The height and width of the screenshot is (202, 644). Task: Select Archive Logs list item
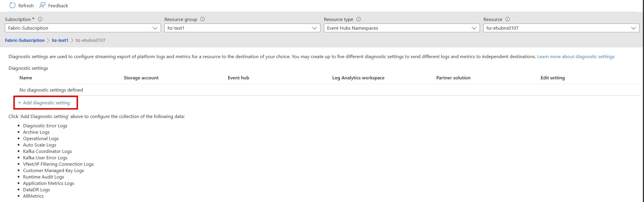pos(36,132)
